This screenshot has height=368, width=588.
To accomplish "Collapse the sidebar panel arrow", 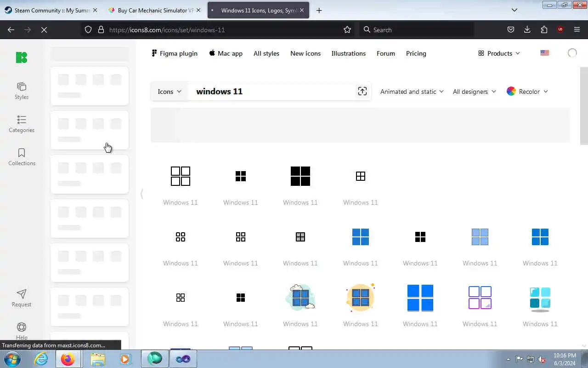I will point(141,194).
